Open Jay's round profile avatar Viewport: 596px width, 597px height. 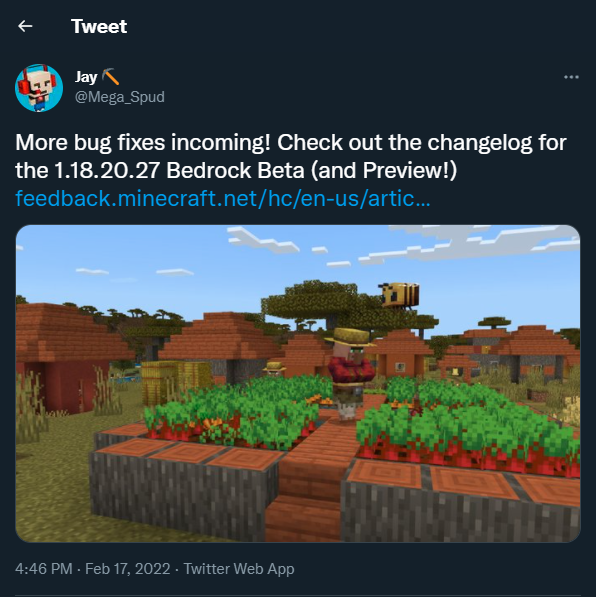[39, 88]
